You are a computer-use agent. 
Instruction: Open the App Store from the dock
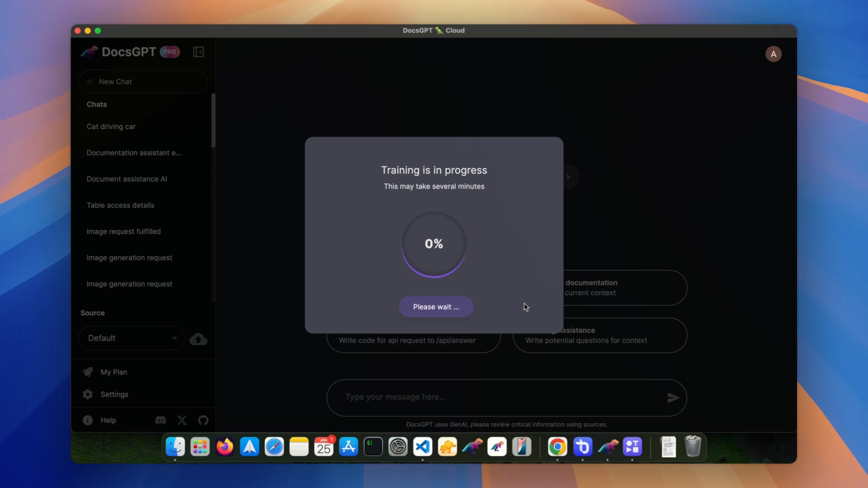tap(349, 447)
